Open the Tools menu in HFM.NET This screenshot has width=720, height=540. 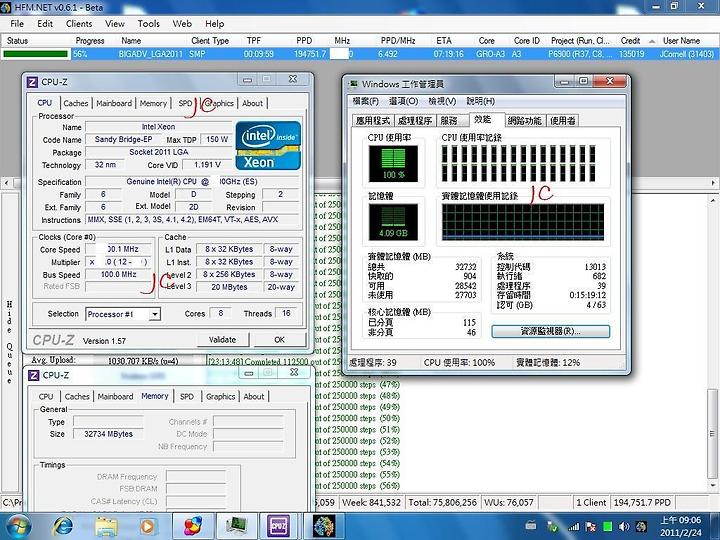pos(148,23)
